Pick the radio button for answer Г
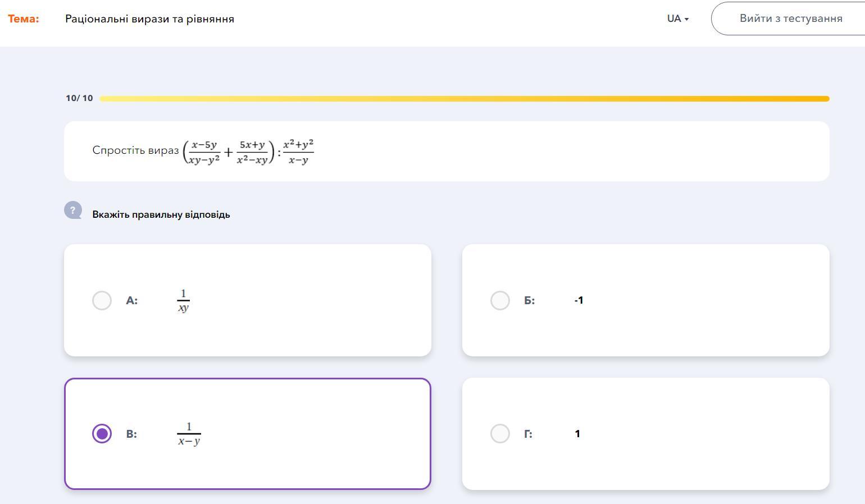Image resolution: width=865 pixels, height=504 pixels. [x=500, y=434]
